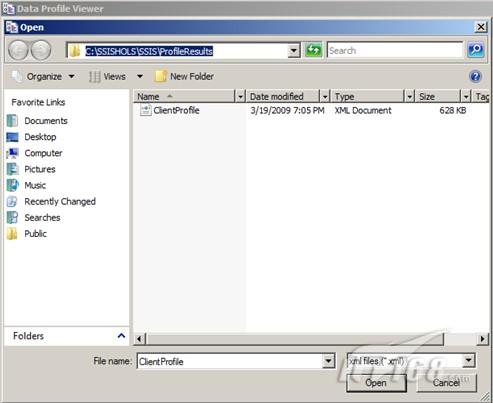Click the Pictures icon in Favorite Links
The width and height of the screenshot is (493, 403).
point(12,169)
